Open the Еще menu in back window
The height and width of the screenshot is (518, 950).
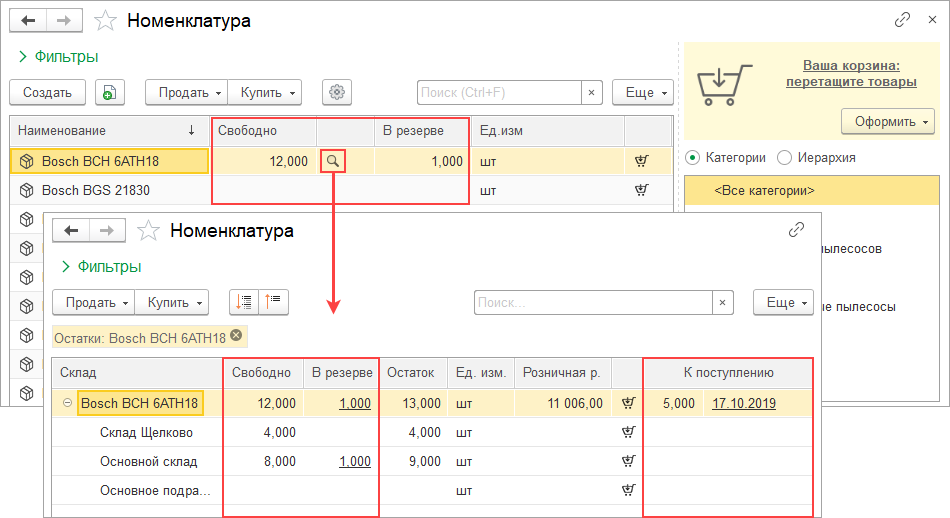(643, 93)
